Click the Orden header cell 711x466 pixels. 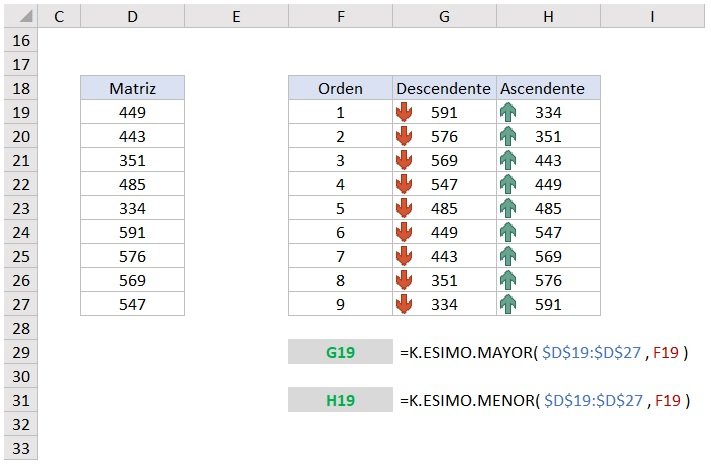[x=341, y=88]
